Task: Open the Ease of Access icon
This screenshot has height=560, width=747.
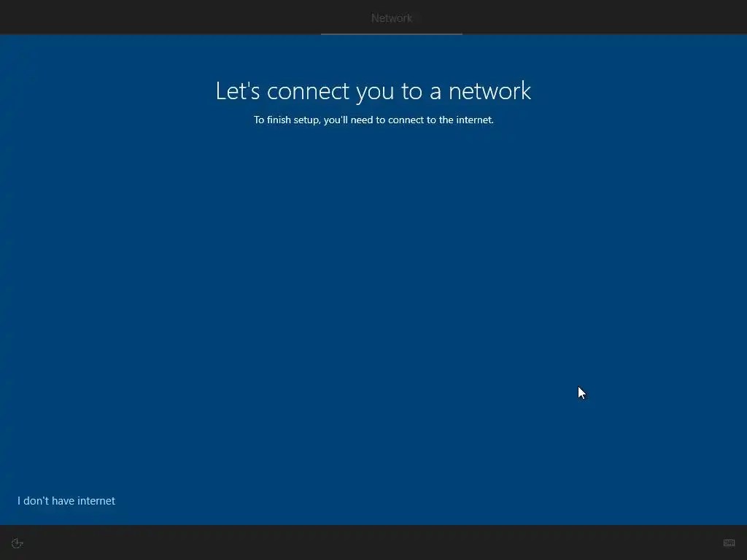Action: (17, 543)
